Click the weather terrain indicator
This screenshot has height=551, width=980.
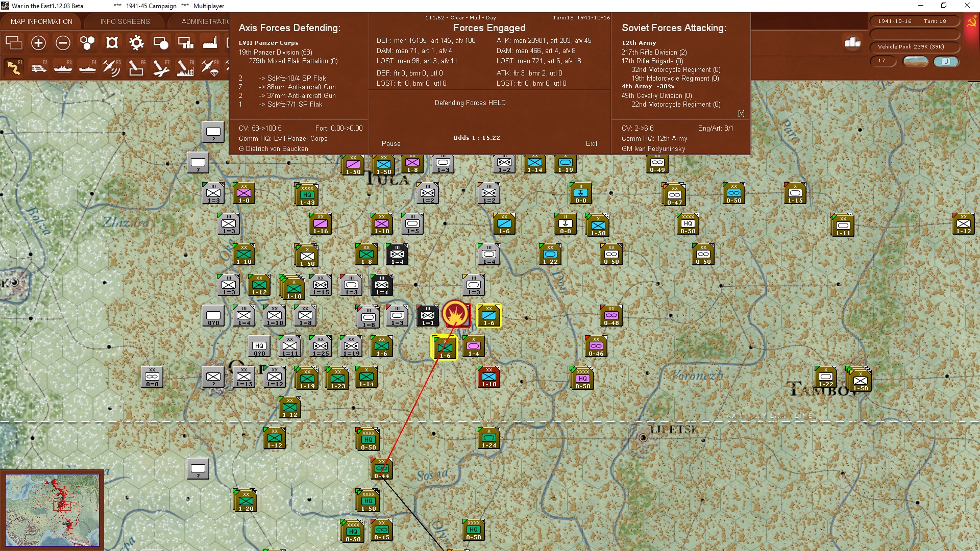point(916,62)
